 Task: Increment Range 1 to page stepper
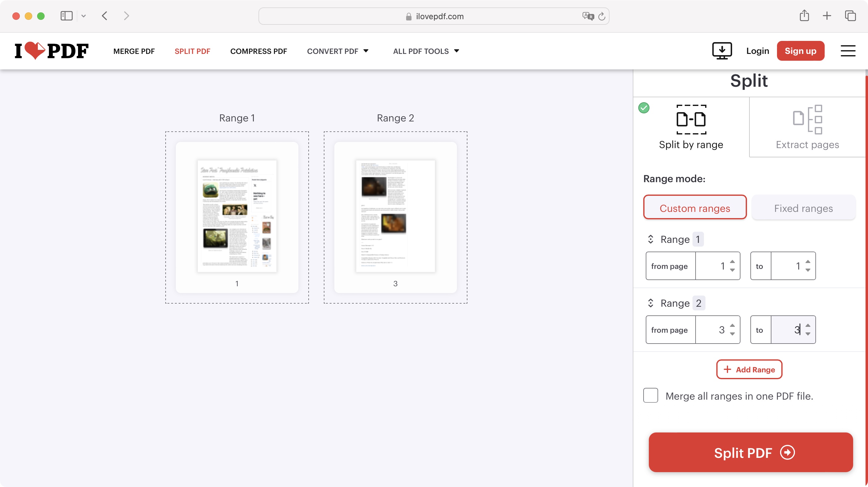click(x=808, y=262)
